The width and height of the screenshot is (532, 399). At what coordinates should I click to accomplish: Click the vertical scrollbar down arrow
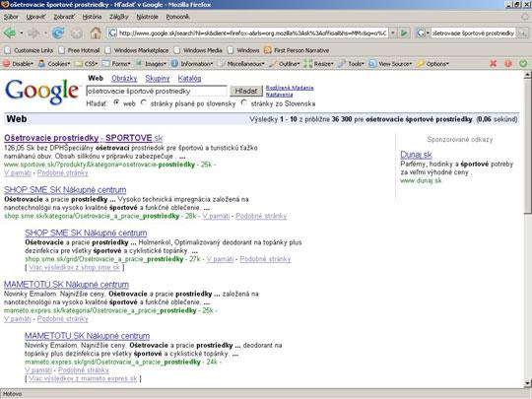527,383
